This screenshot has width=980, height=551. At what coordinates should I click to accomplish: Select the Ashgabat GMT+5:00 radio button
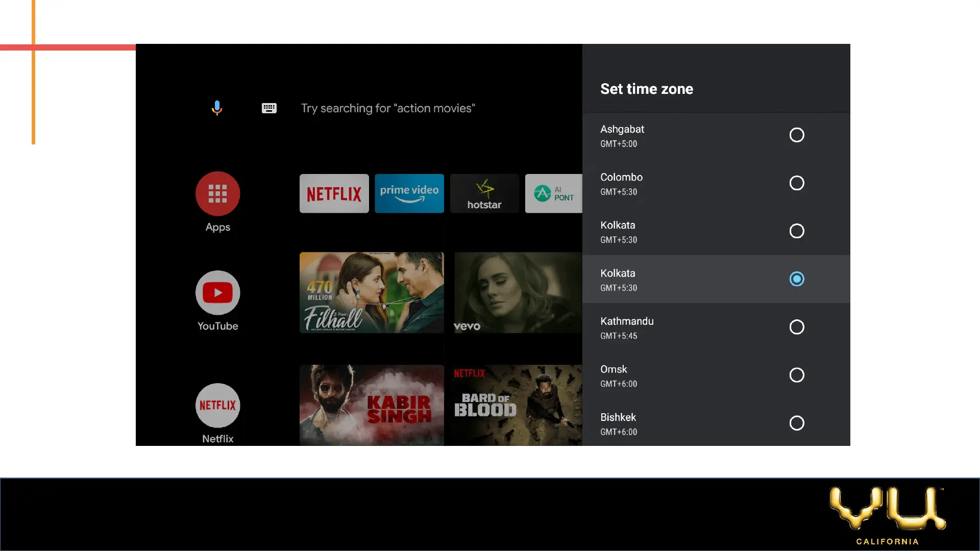pyautogui.click(x=796, y=135)
